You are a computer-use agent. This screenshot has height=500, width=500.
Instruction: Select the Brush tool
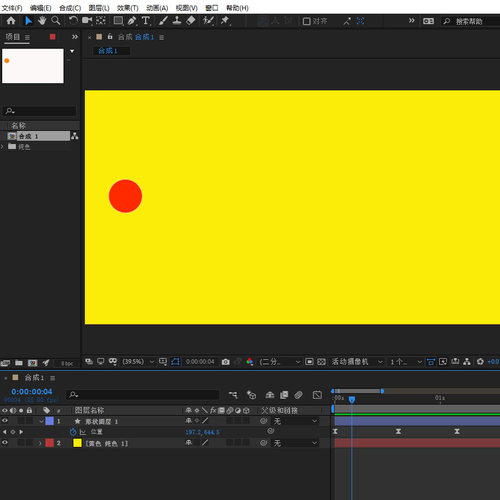click(x=163, y=21)
